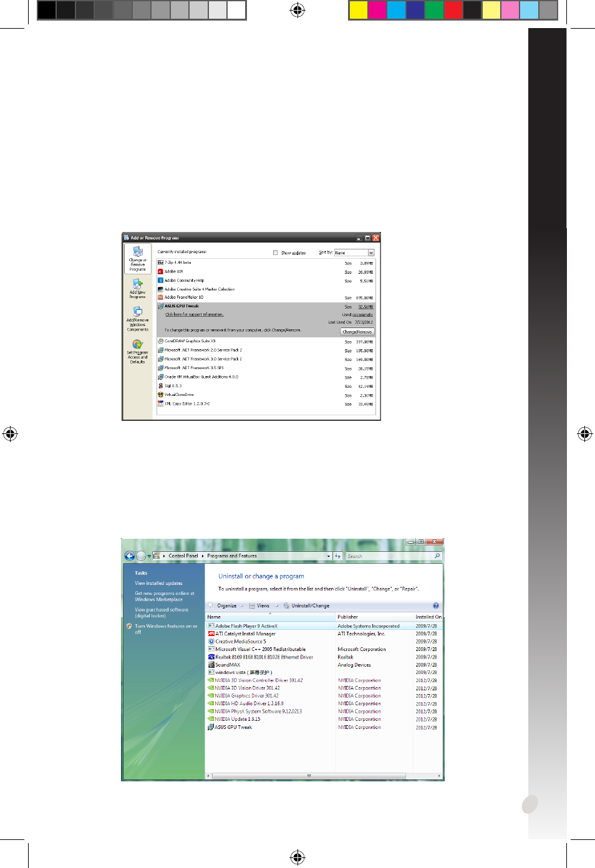The width and height of the screenshot is (595, 868).
Task: Open recent pages dropdown next to Forward
Action: (149, 556)
